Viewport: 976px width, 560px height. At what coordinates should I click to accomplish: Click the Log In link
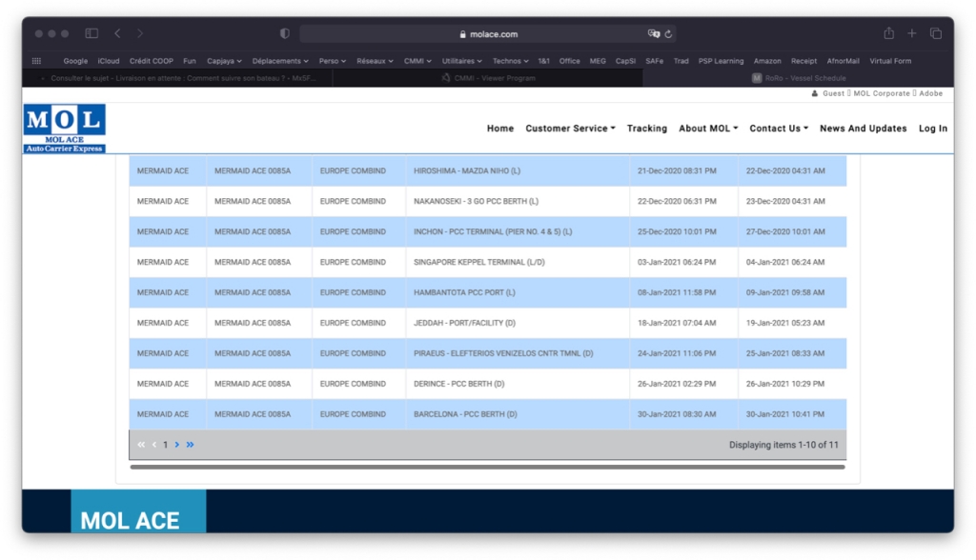[933, 129]
